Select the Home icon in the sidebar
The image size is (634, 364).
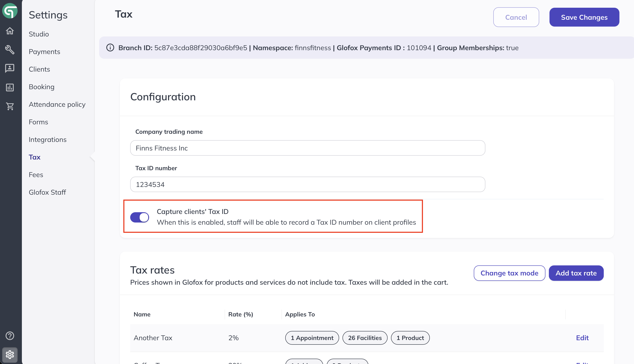point(10,31)
